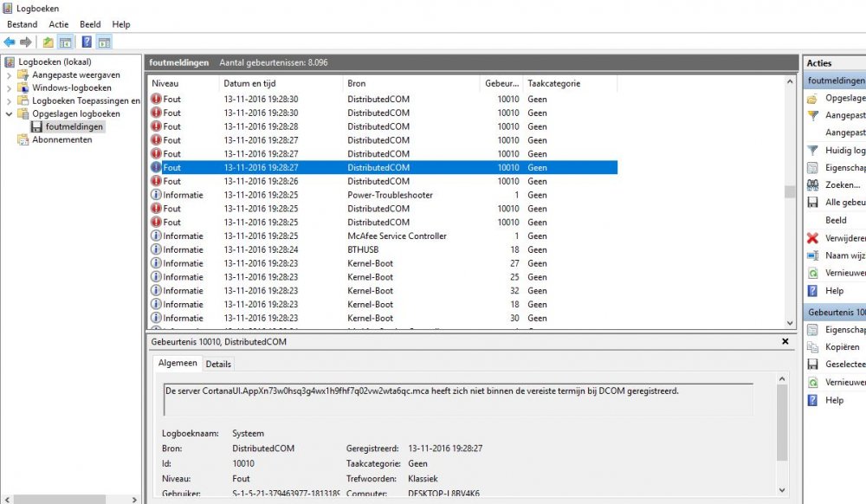Viewport: 866px width, 504px height.
Task: Toggle the action pane toolbar icon
Action: pos(104,42)
